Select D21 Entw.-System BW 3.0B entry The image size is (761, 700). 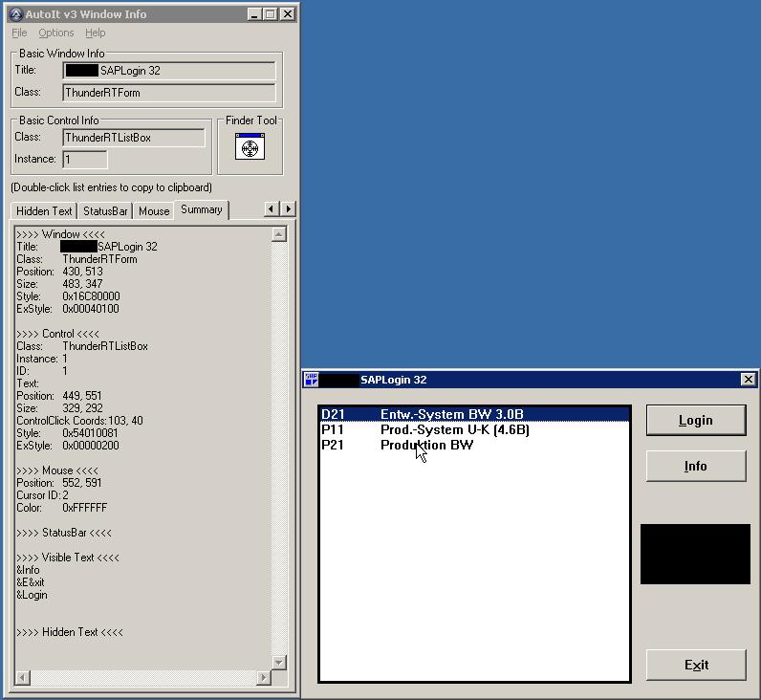[473, 414]
